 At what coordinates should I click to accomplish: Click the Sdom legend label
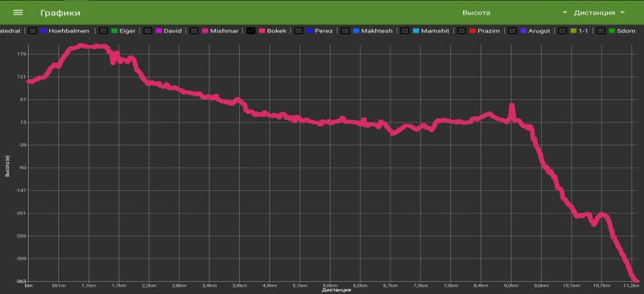pos(626,31)
